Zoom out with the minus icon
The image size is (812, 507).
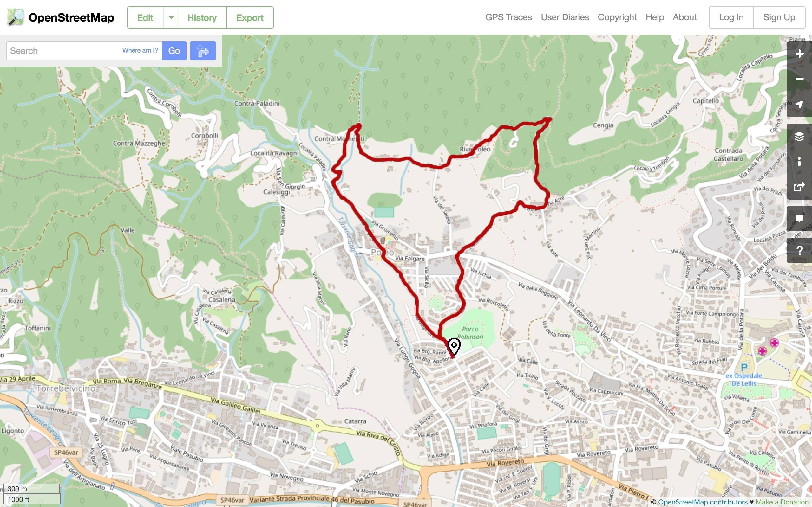click(799, 79)
